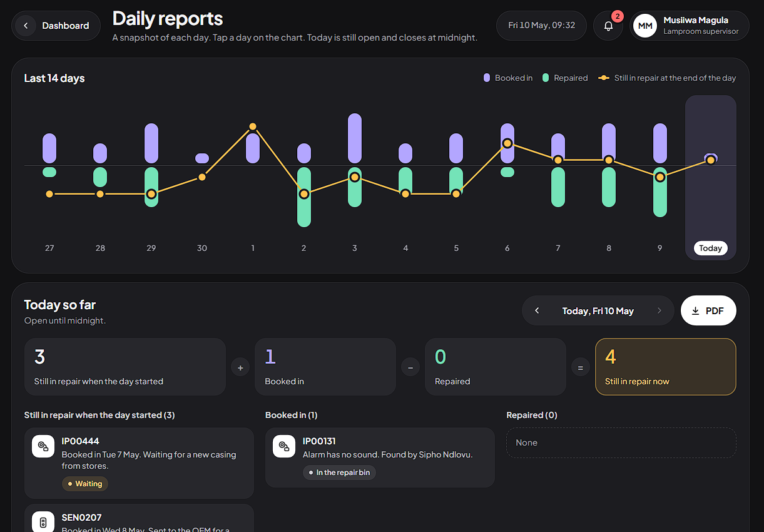Open the notifications bell
The height and width of the screenshot is (532, 764).
point(608,26)
